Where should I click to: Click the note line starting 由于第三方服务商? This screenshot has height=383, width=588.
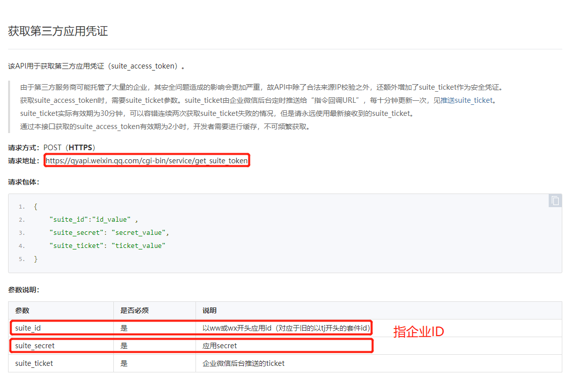click(x=262, y=87)
